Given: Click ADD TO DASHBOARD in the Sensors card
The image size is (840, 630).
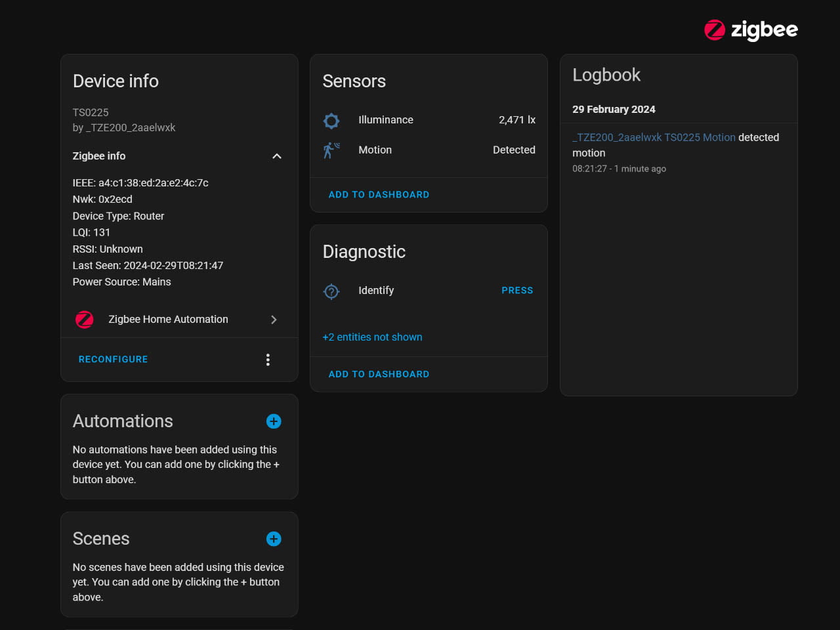Looking at the screenshot, I should [x=379, y=194].
